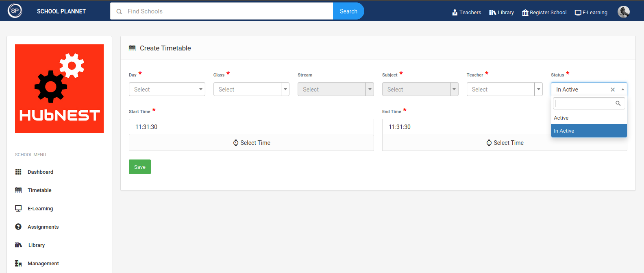Image resolution: width=644 pixels, height=273 pixels.
Task: Click the green Save button
Action: [x=140, y=167]
